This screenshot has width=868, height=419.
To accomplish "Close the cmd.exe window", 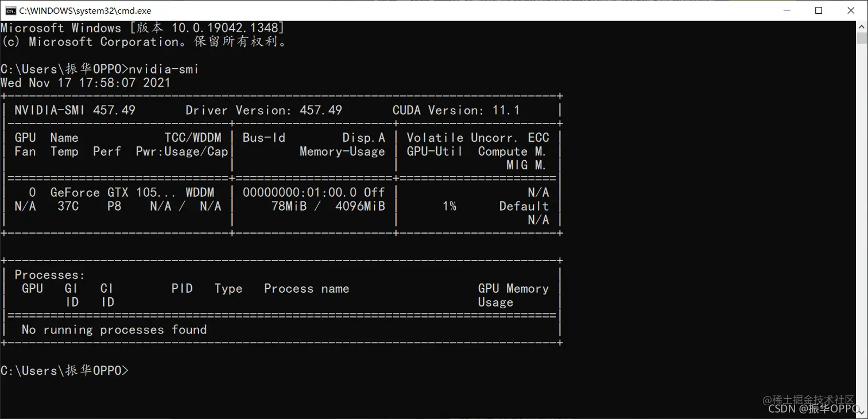I will pos(851,10).
